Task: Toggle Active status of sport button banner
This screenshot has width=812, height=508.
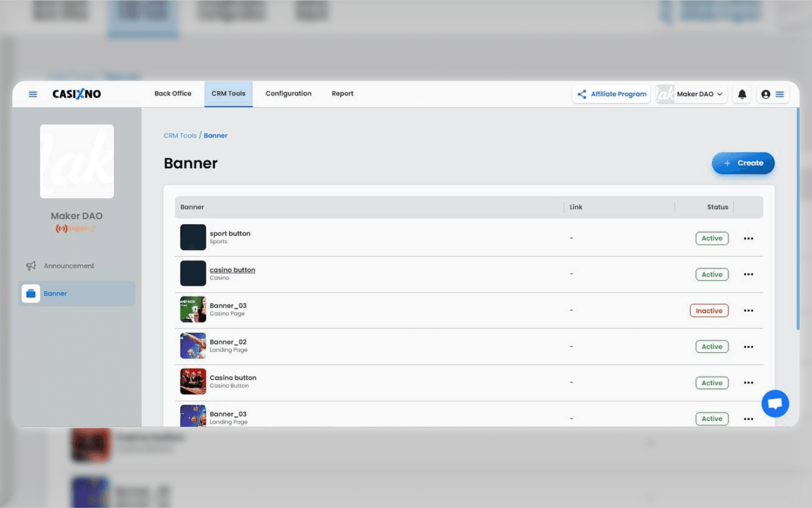Action: point(712,238)
